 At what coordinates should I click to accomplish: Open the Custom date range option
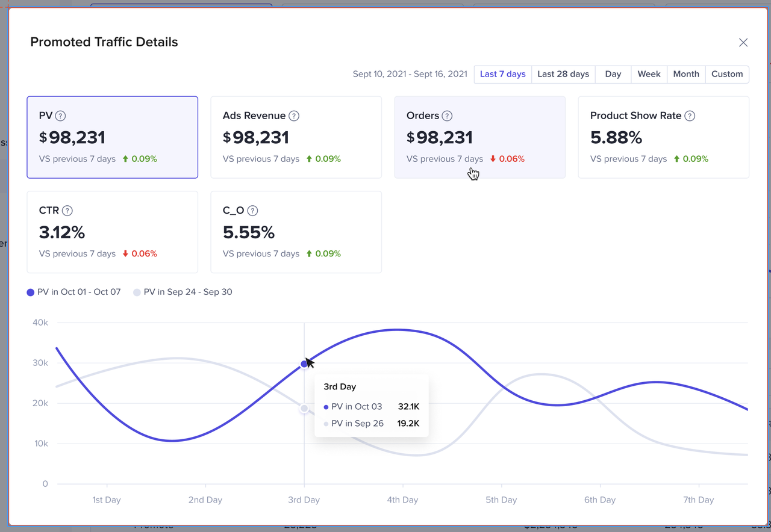click(x=726, y=74)
